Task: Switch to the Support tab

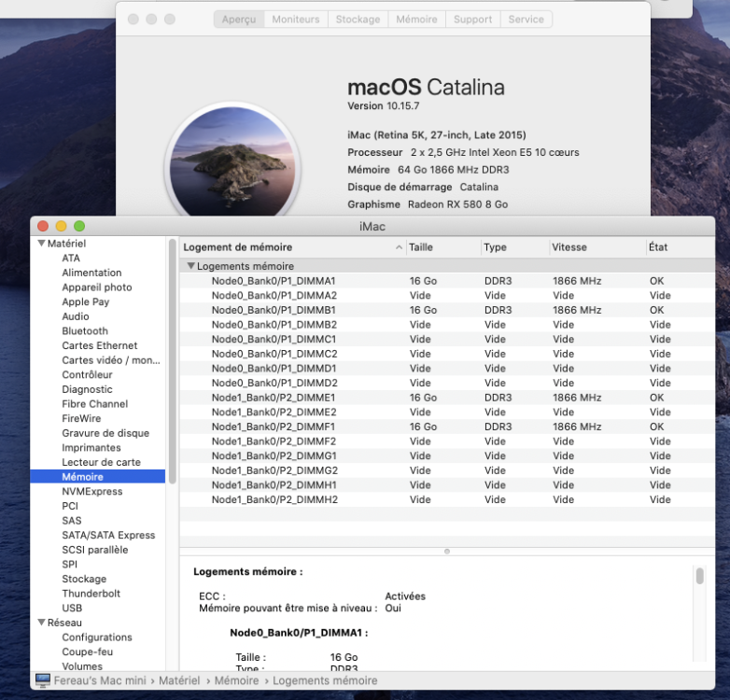Action: 473,20
